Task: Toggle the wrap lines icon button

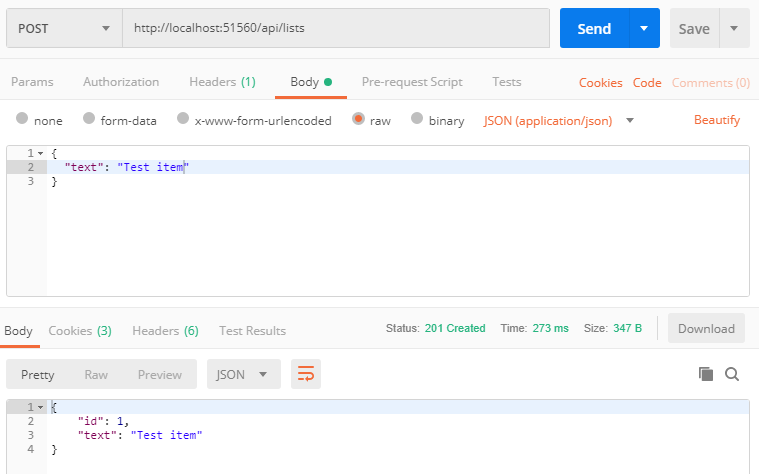Action: click(305, 374)
